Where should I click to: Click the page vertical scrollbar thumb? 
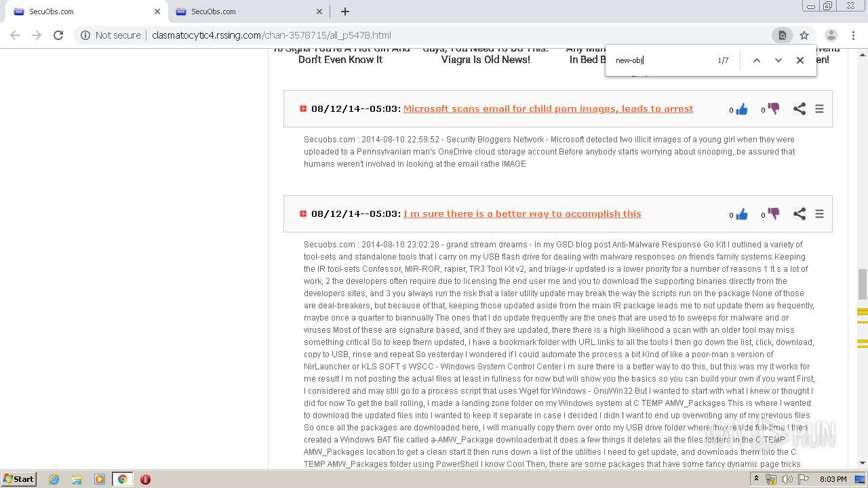click(863, 283)
